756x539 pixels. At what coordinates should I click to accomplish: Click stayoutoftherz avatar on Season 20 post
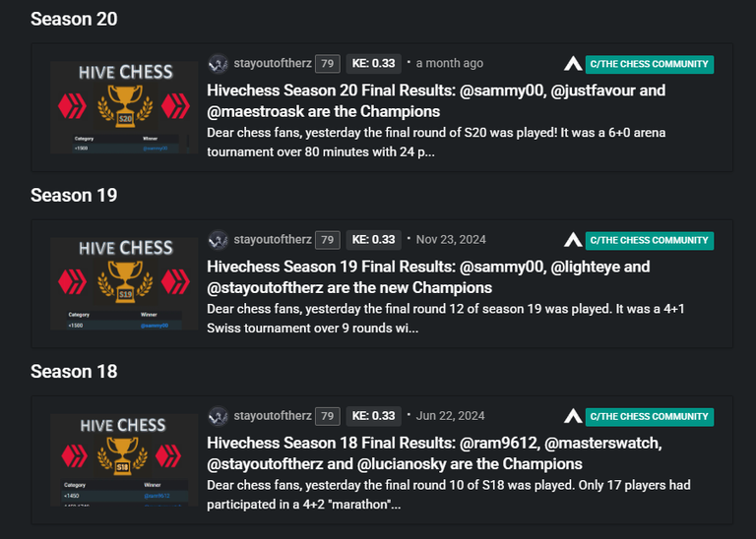tap(218, 64)
